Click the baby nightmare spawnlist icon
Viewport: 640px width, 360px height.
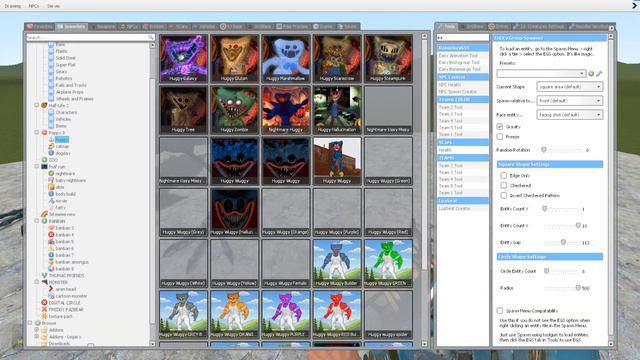51,180
